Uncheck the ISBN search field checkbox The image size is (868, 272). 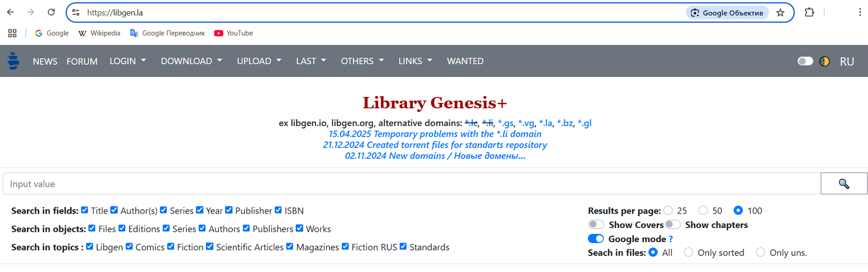tap(278, 210)
